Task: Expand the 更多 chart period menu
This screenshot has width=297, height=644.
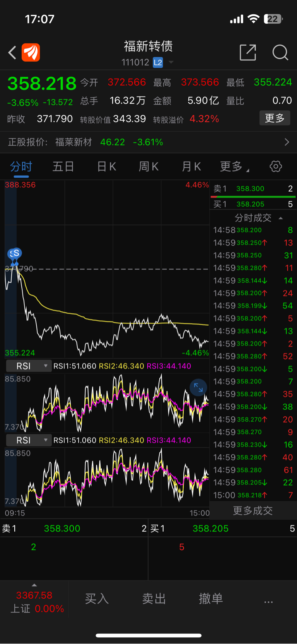Action: coord(234,167)
